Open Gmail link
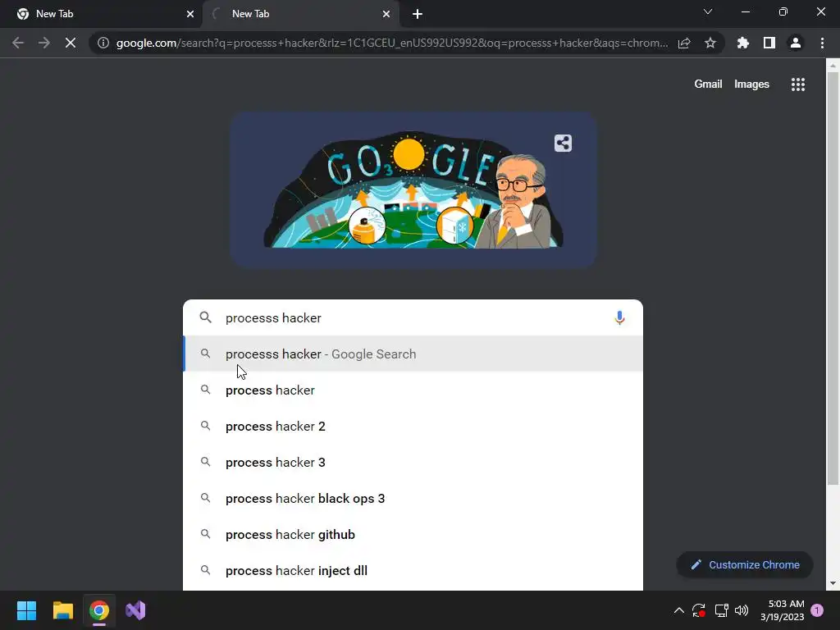 [708, 84]
